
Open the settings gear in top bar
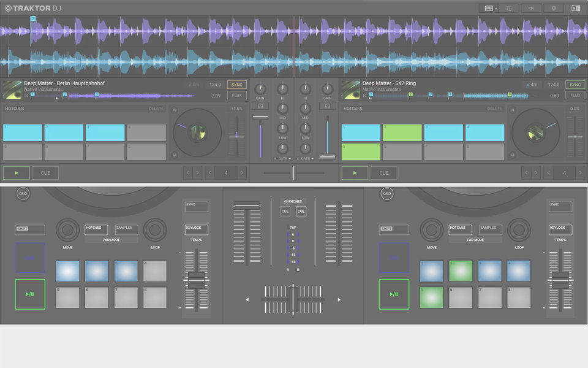(x=554, y=8)
